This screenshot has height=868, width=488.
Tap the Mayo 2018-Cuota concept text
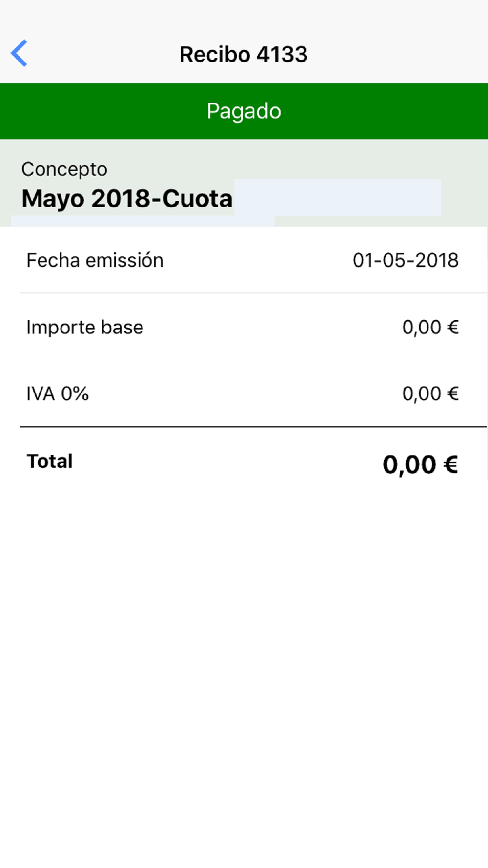127,199
